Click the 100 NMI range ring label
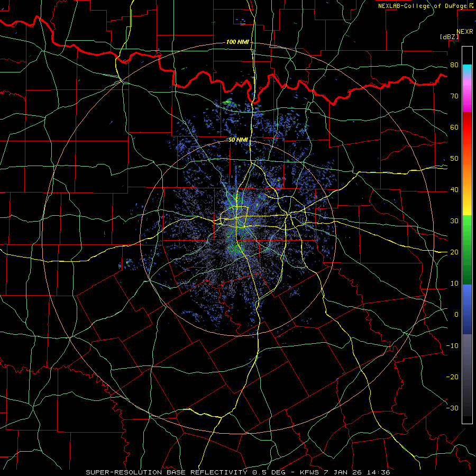Screen dimensions: 476x476 point(237,42)
